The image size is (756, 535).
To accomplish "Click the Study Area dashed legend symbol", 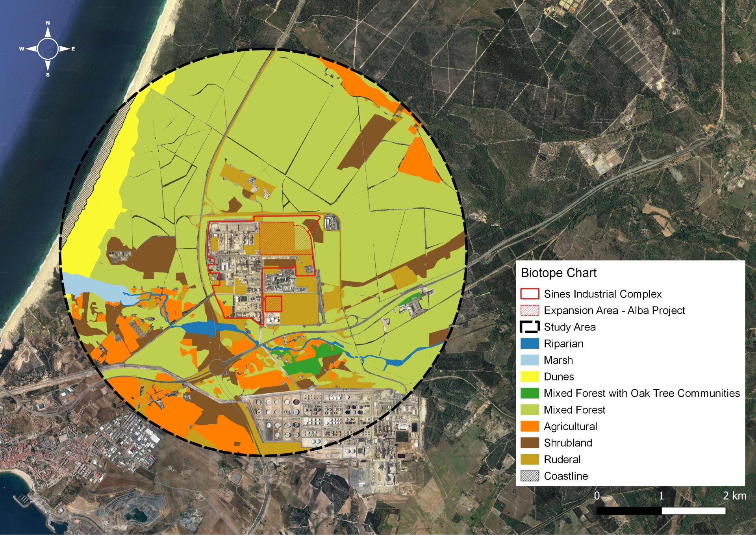I will pyautogui.click(x=530, y=327).
